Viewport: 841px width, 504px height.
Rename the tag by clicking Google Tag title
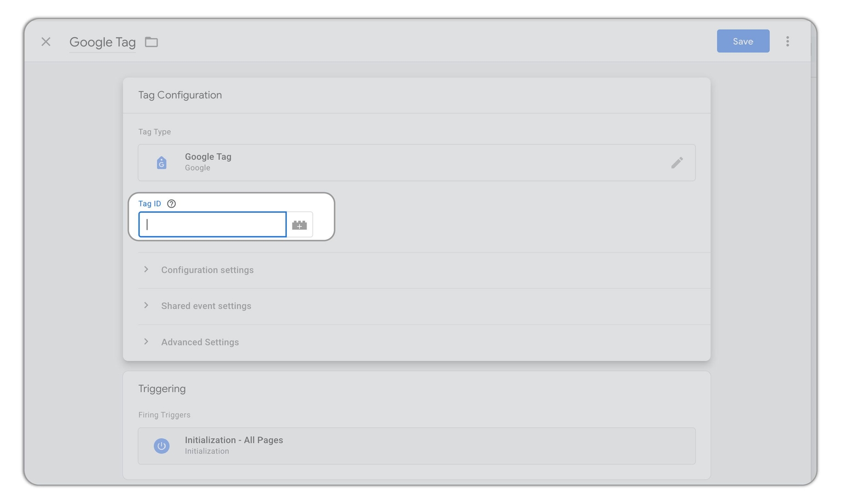[102, 42]
